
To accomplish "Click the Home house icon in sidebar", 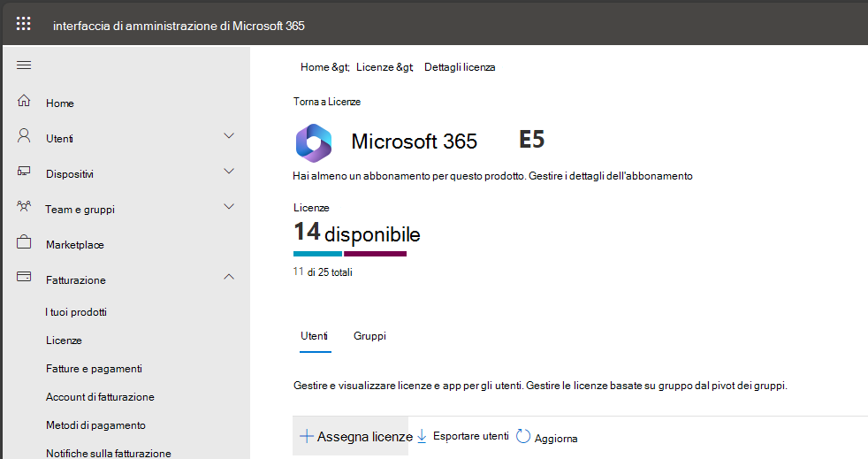I will pos(24,101).
